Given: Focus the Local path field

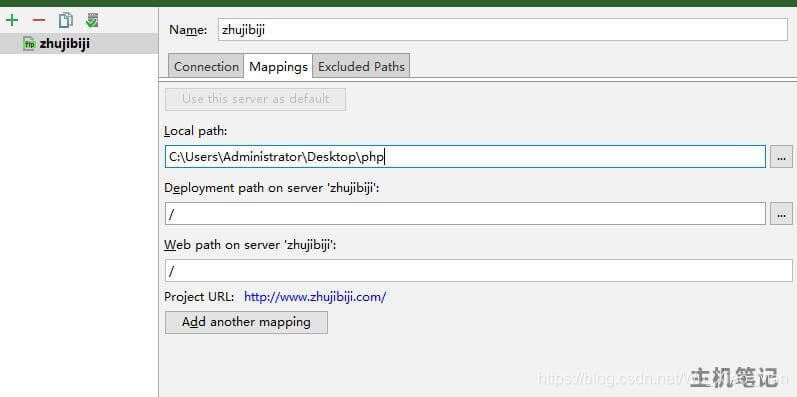Looking at the screenshot, I should pyautogui.click(x=465, y=157).
